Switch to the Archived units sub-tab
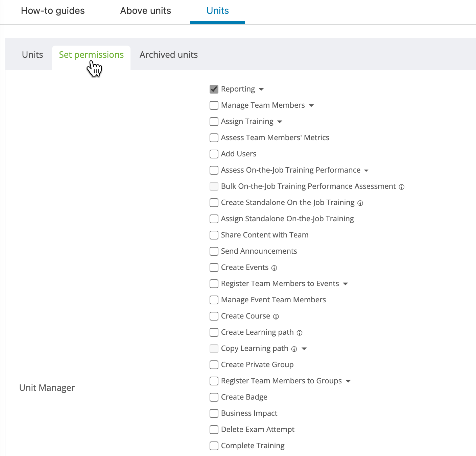This screenshot has height=456, width=476. point(169,55)
